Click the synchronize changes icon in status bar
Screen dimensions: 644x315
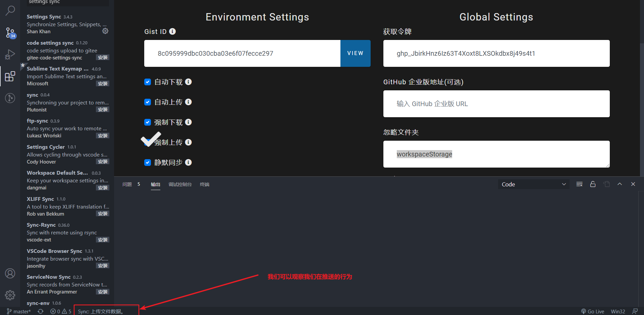(41, 311)
